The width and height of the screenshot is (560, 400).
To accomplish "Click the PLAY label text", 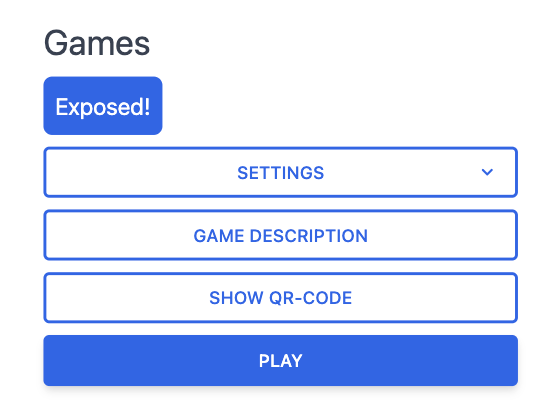I will point(280,361).
